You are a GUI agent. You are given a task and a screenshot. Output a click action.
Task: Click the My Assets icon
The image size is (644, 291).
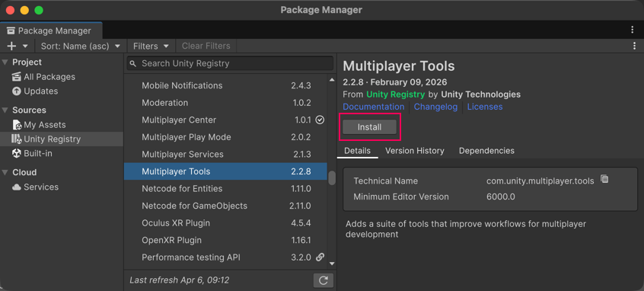tap(17, 125)
